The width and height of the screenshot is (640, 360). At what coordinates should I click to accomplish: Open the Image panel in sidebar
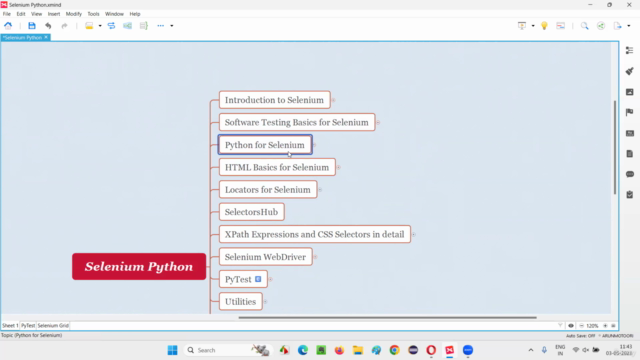tap(629, 92)
